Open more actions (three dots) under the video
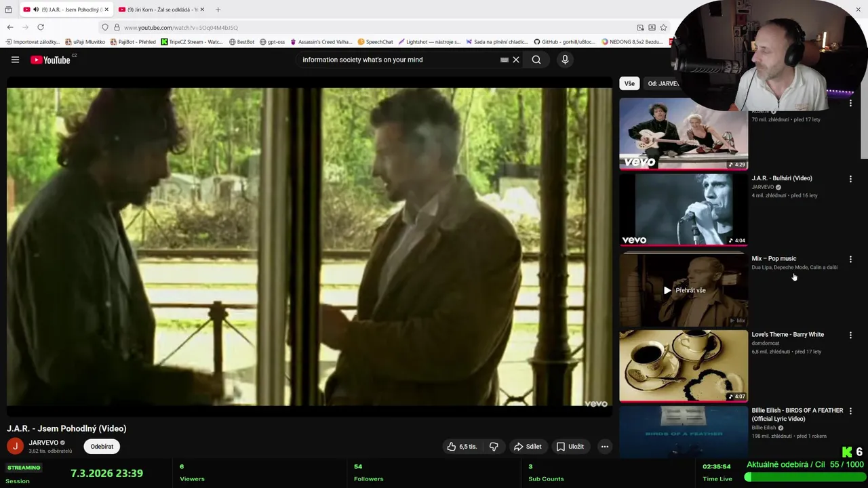868x488 pixels. coord(605,447)
